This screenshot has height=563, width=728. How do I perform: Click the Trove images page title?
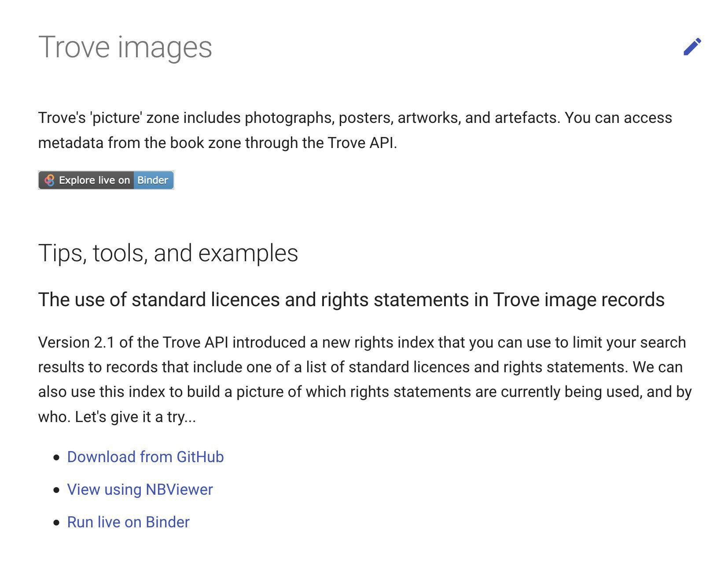[x=125, y=47]
